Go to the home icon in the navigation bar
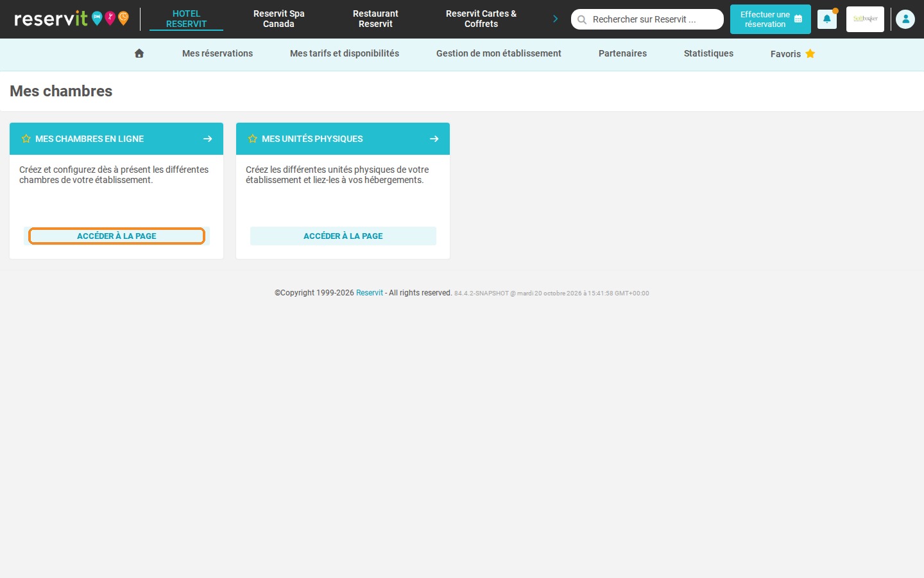This screenshot has width=924, height=578. [139, 53]
